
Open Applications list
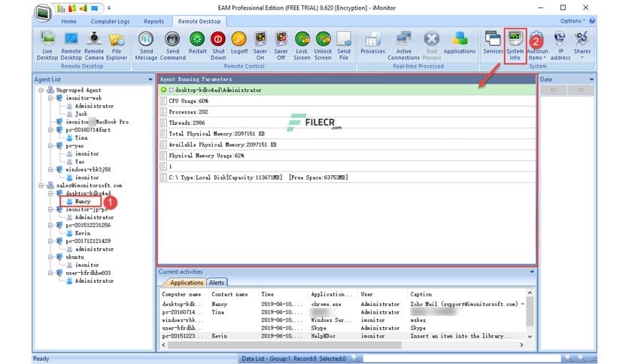point(459,43)
